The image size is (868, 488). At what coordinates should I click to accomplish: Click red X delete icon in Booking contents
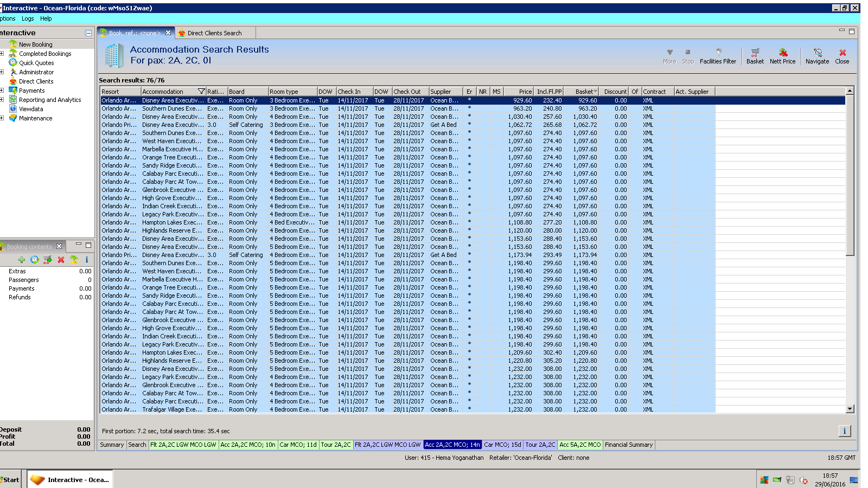tap(61, 260)
